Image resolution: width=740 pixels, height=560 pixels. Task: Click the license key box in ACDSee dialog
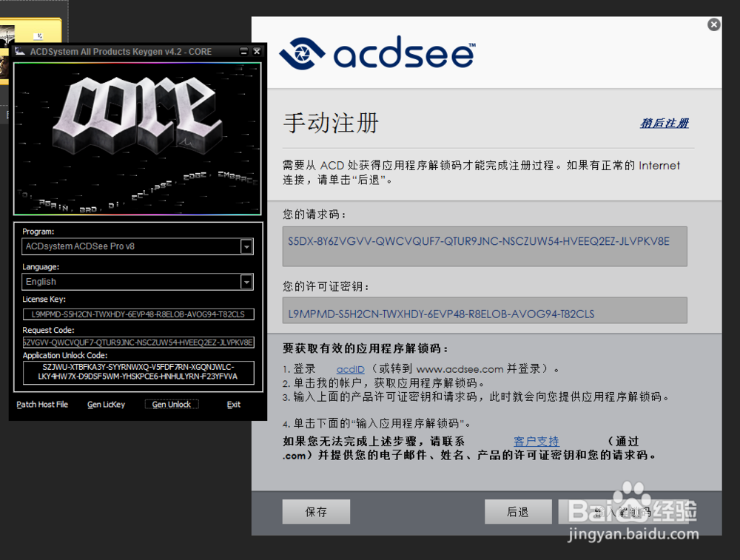pos(485,310)
